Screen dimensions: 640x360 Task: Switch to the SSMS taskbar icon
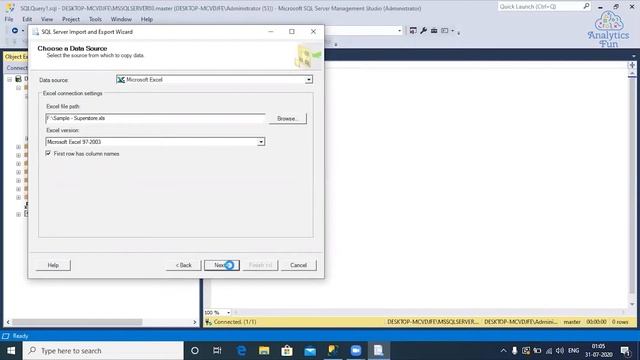[333, 351]
